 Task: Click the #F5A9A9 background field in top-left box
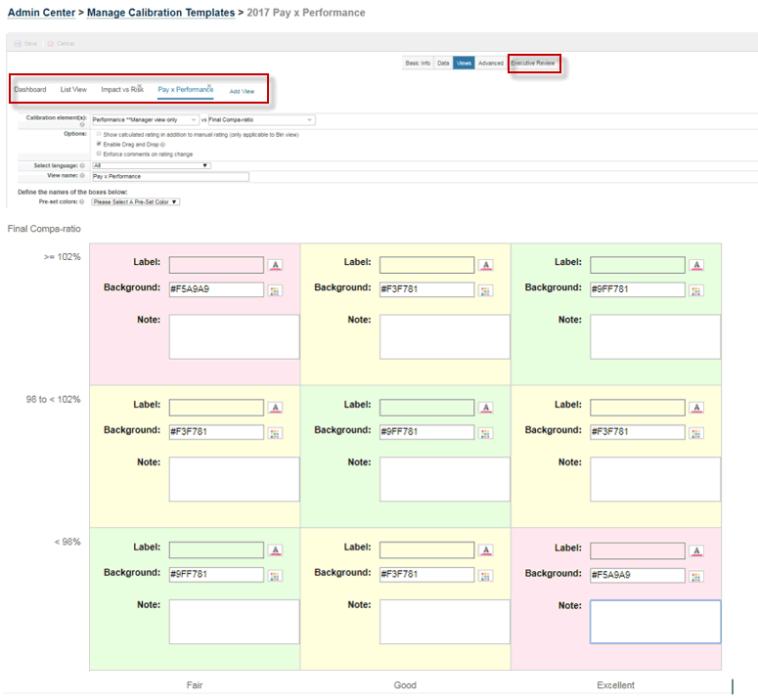216,290
